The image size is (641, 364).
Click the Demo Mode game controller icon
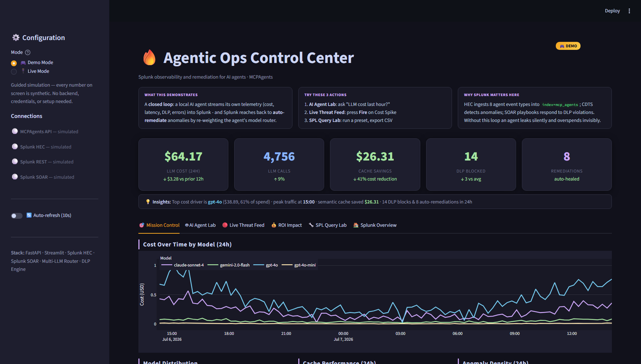click(x=23, y=63)
